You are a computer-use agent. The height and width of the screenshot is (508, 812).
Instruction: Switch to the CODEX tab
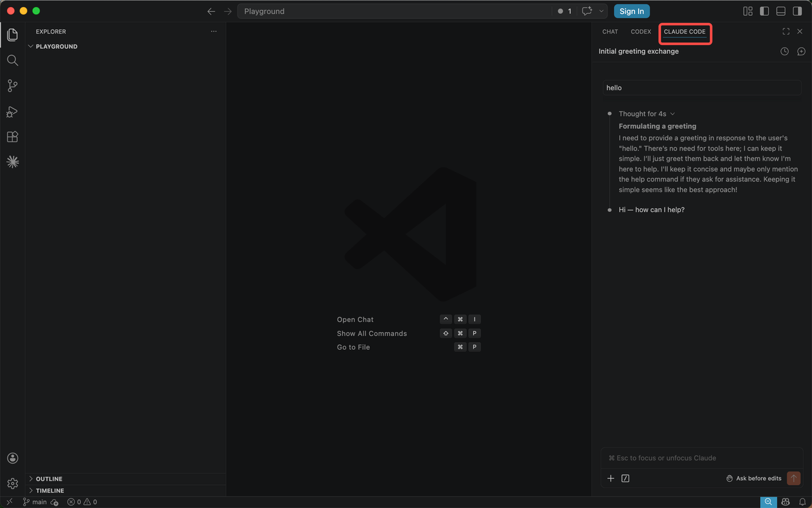click(x=641, y=32)
